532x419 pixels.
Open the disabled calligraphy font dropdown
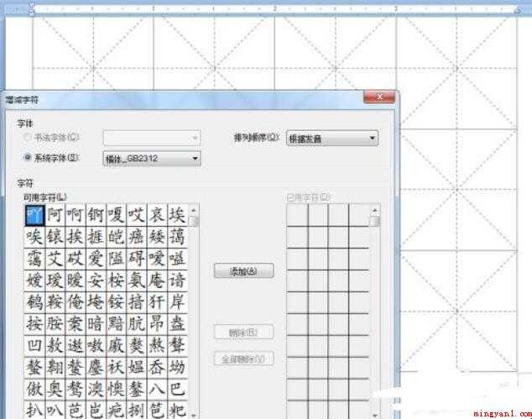[152, 138]
